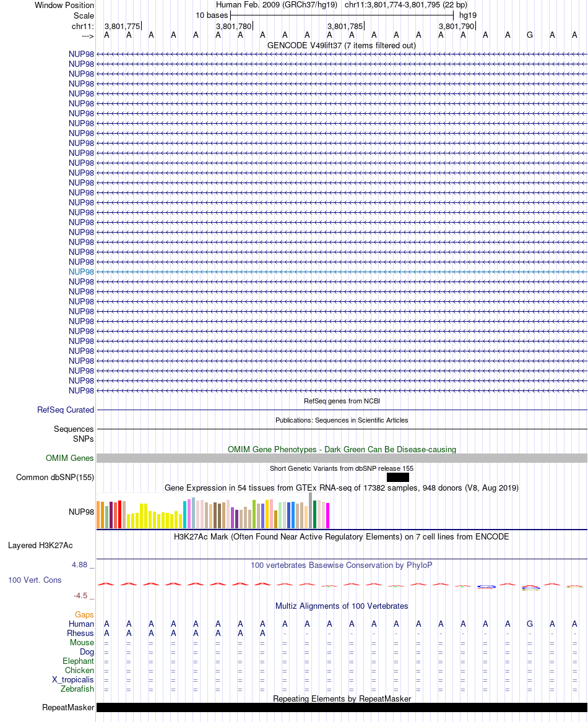Click the Window Position label

(x=64, y=5)
